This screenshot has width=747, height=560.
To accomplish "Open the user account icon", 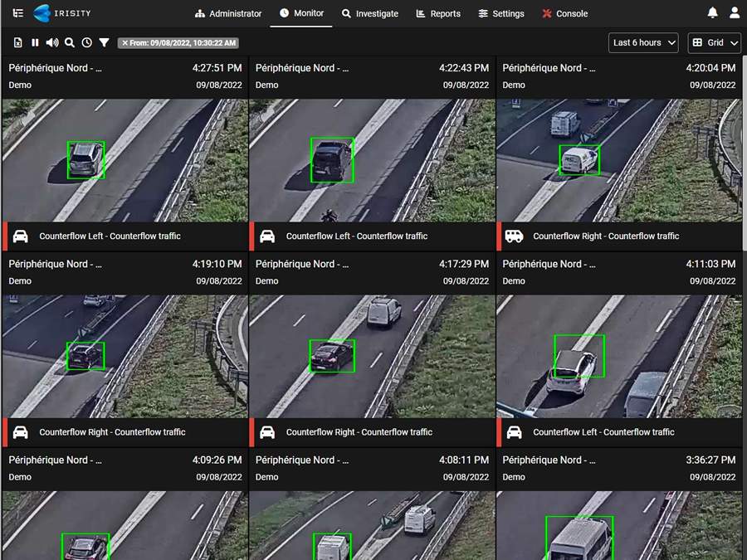I will pos(733,12).
